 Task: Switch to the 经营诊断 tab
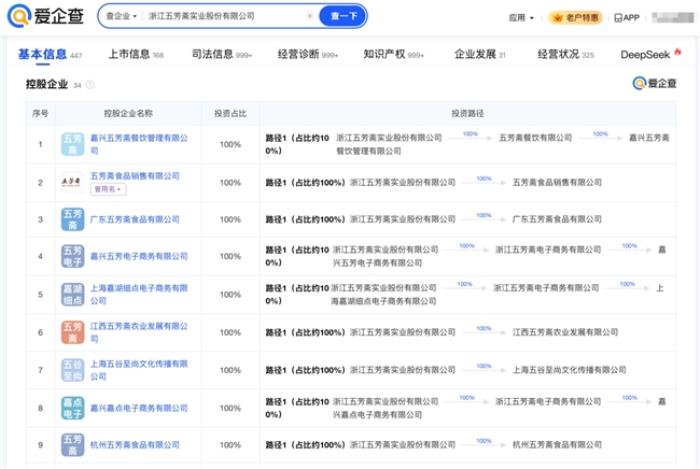308,54
